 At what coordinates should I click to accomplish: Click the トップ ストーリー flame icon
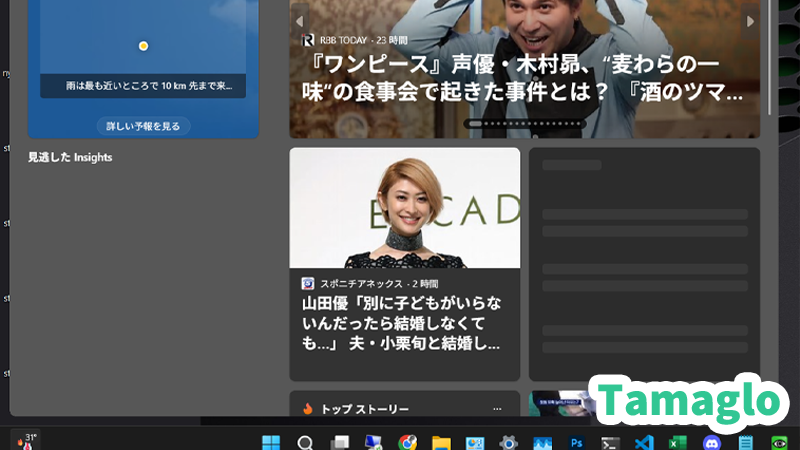[x=308, y=409]
